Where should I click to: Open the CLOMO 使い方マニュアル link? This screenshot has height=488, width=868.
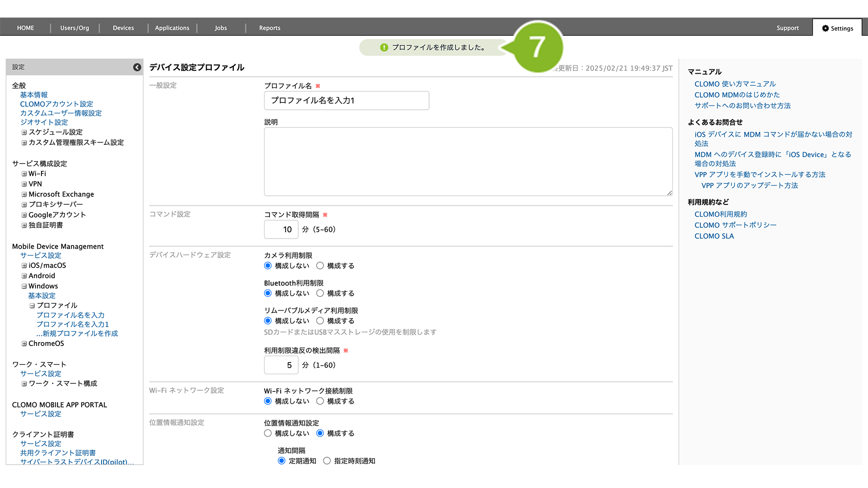pos(735,84)
